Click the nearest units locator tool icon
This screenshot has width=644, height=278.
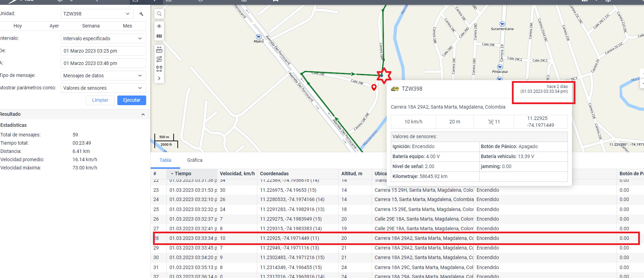[x=159, y=69]
